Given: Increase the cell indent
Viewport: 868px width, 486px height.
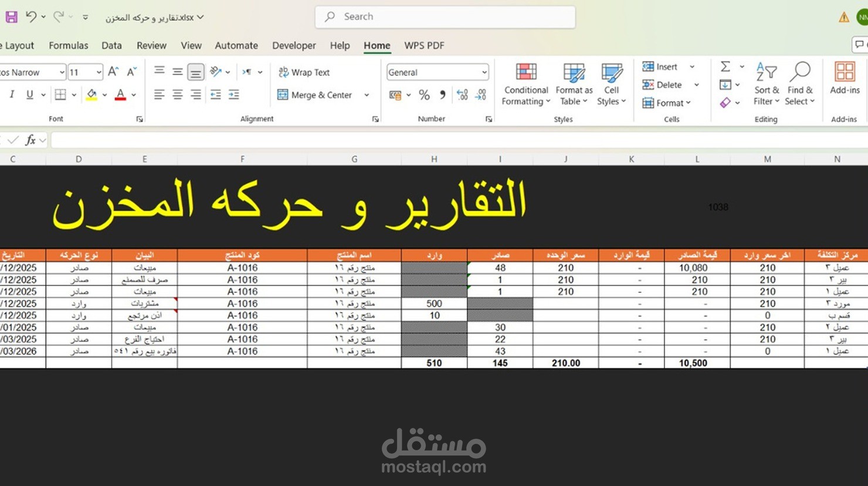Looking at the screenshot, I should (x=233, y=95).
